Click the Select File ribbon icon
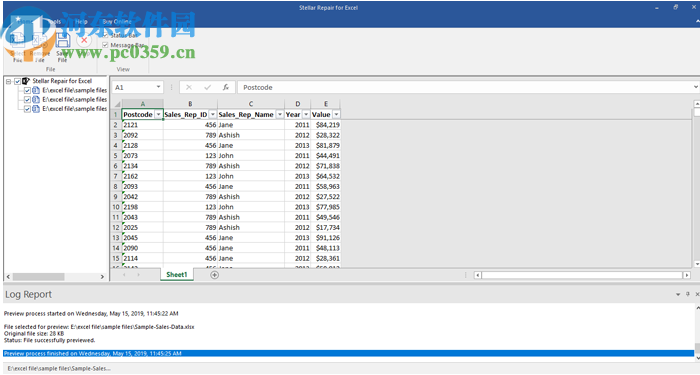 [x=17, y=41]
